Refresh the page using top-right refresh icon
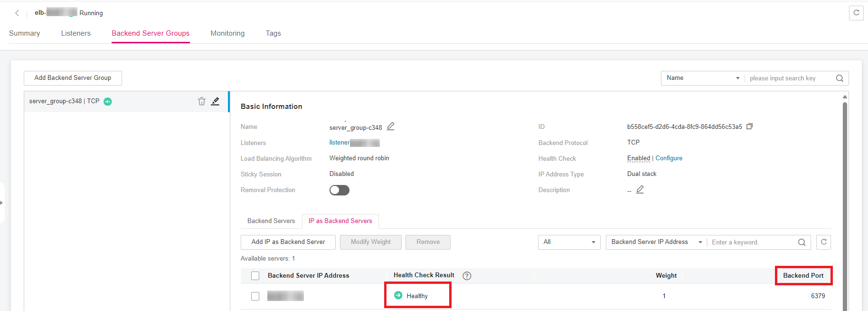 856,13
